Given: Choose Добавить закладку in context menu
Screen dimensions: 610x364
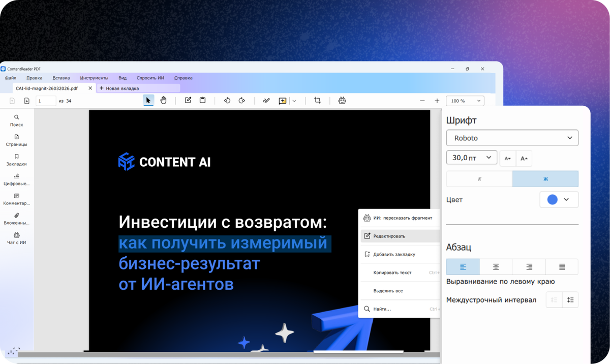Looking at the screenshot, I should [399, 254].
